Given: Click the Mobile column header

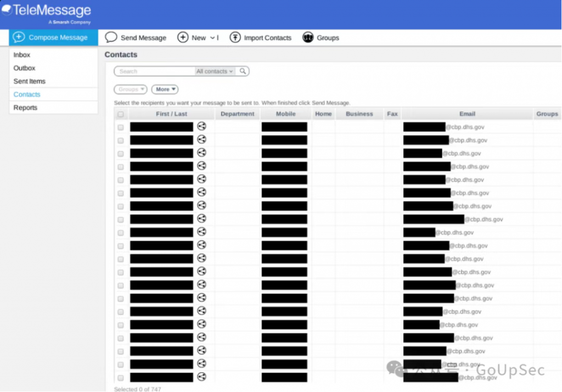Looking at the screenshot, I should pyautogui.click(x=285, y=114).
